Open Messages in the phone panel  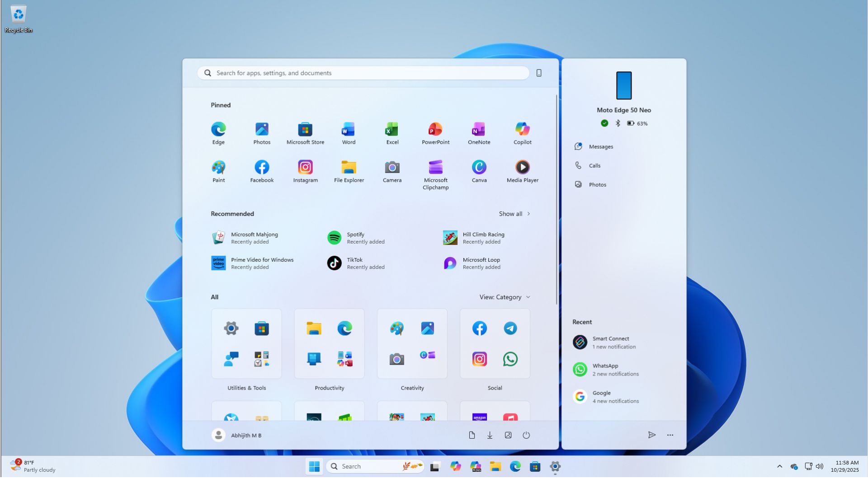tap(600, 146)
